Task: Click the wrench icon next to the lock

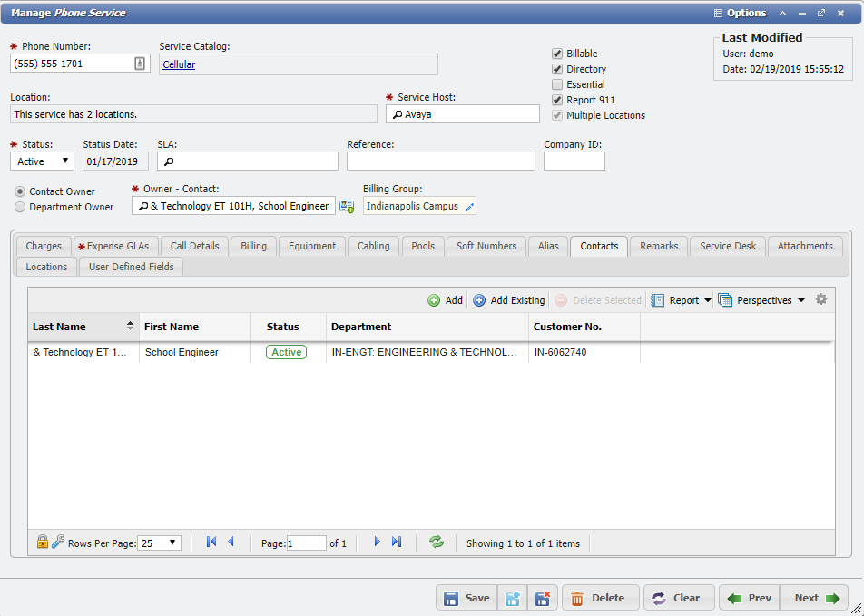Action: (56, 542)
